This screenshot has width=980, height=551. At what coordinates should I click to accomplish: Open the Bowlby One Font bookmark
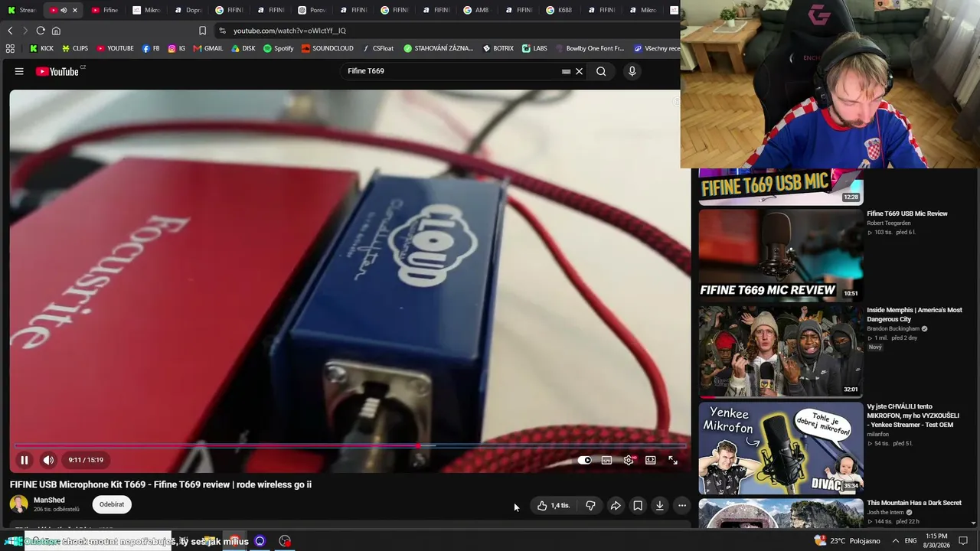pyautogui.click(x=590, y=48)
